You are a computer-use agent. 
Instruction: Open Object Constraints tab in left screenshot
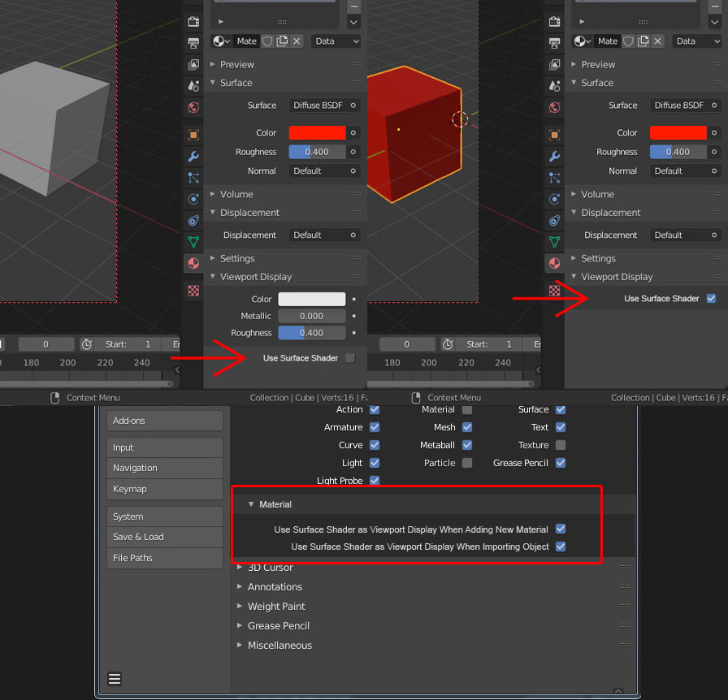[193, 221]
